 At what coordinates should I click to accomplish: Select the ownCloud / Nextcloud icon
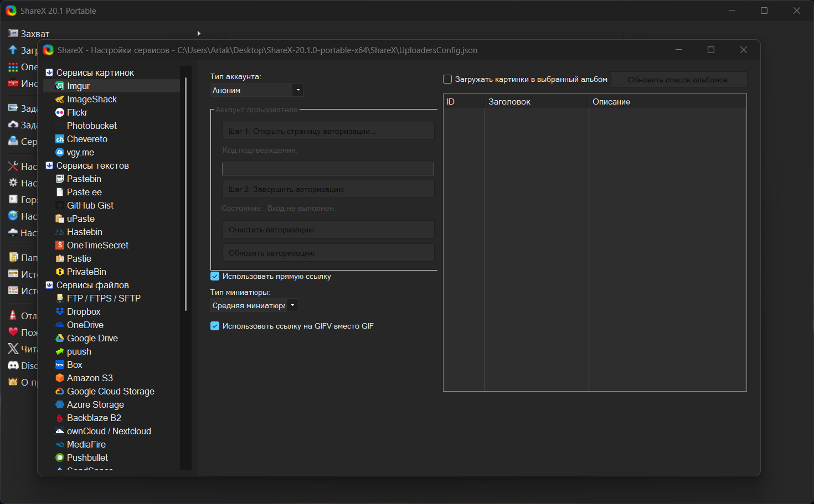[x=60, y=431]
